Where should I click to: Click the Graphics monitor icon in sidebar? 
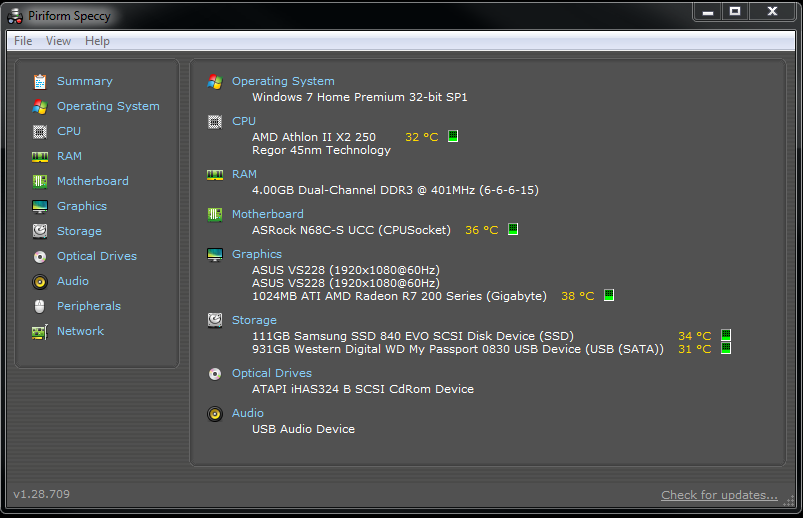click(40, 206)
